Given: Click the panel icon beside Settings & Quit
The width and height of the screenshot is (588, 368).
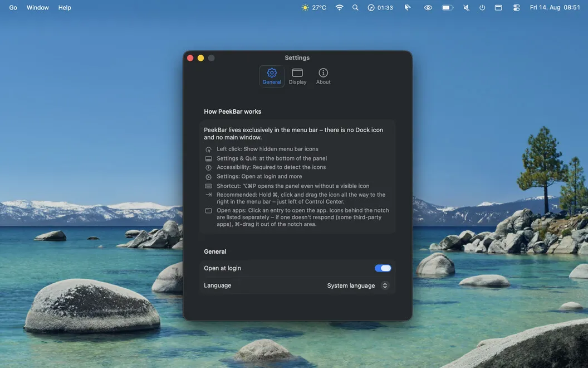Looking at the screenshot, I should pyautogui.click(x=208, y=159).
